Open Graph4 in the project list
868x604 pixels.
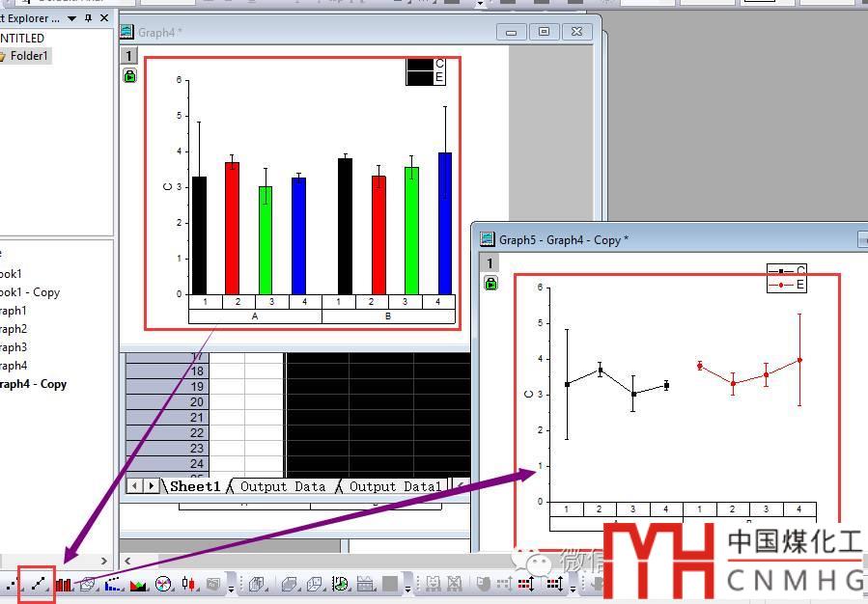pos(14,365)
